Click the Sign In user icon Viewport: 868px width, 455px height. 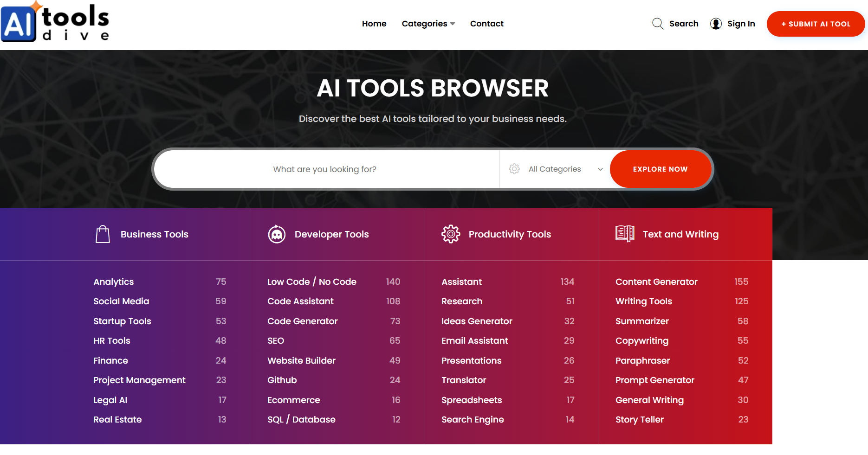coord(716,23)
